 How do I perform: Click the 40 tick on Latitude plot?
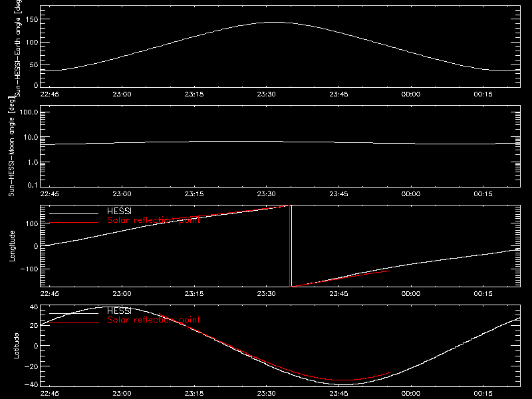(34, 307)
